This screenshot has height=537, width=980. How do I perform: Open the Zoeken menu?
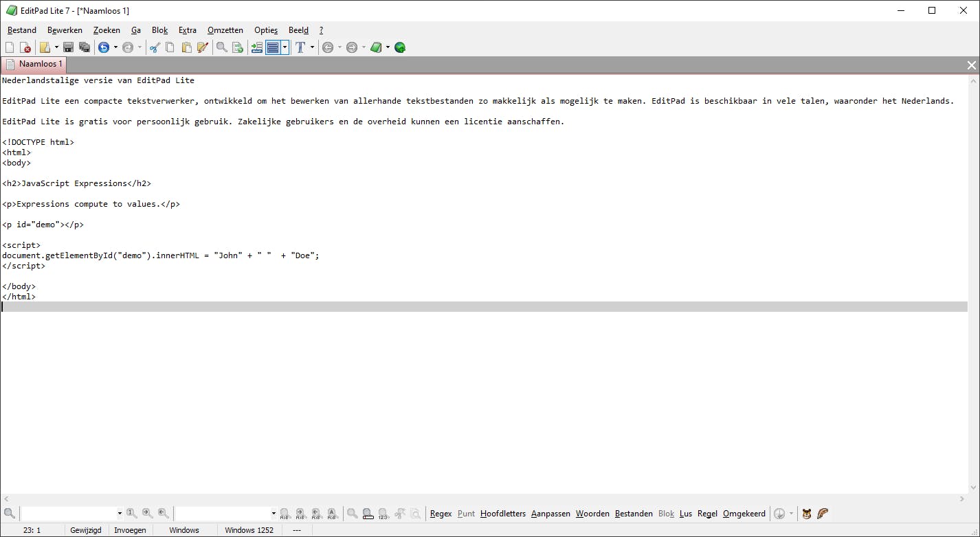click(107, 30)
